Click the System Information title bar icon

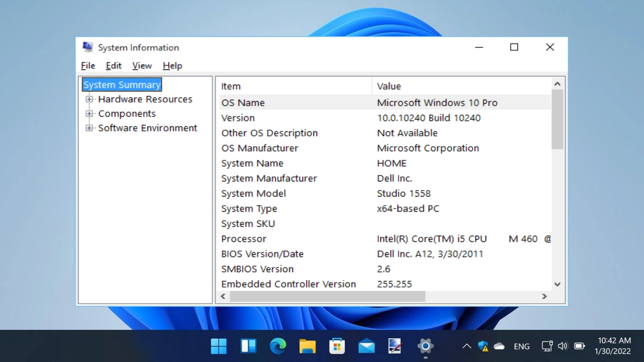(88, 47)
